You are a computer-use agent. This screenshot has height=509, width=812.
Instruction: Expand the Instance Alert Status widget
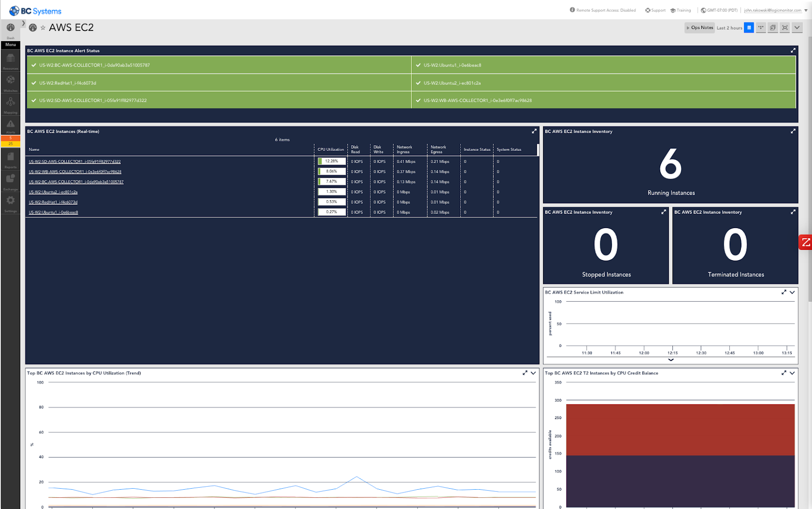[793, 50]
